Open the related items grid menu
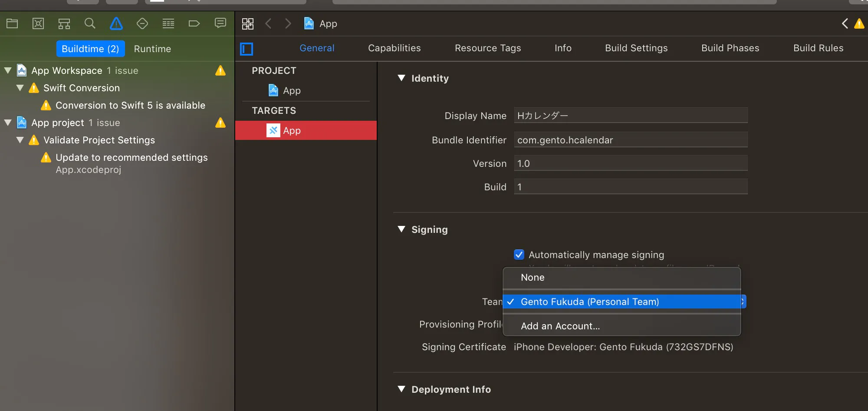This screenshot has height=411, width=868. (248, 23)
